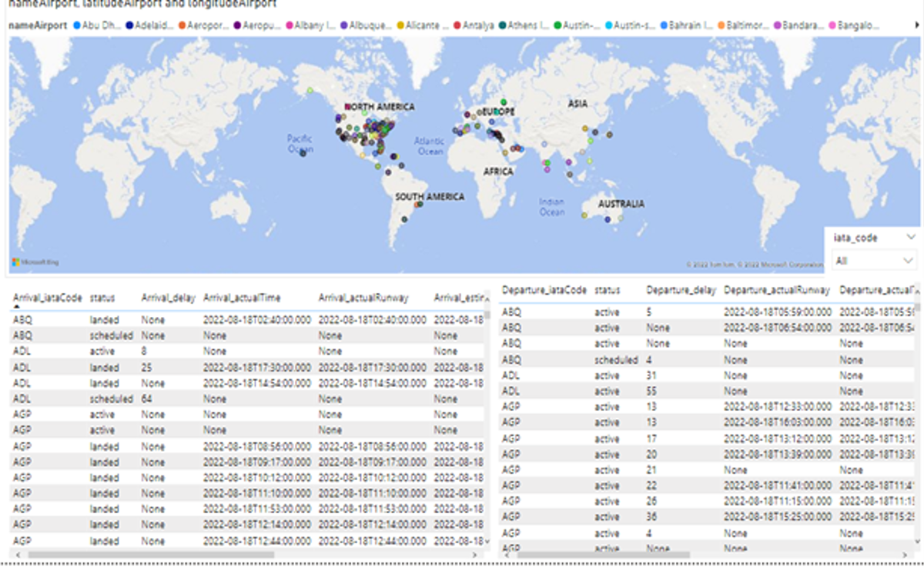924x567 pixels.
Task: Select arrival delay cell '25' for ADL
Action: click(x=146, y=368)
